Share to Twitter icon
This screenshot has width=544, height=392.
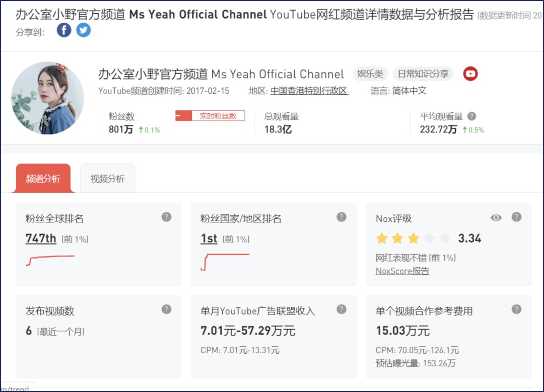83,31
